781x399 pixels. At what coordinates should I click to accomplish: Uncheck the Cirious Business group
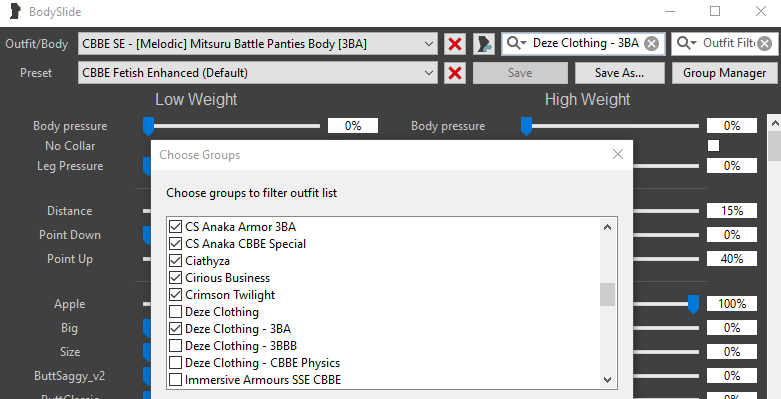175,277
